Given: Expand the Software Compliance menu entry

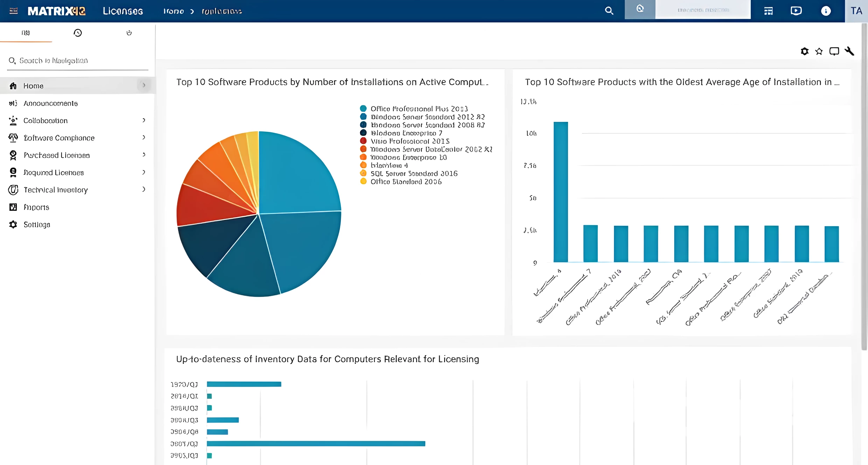Looking at the screenshot, I should click(x=59, y=138).
